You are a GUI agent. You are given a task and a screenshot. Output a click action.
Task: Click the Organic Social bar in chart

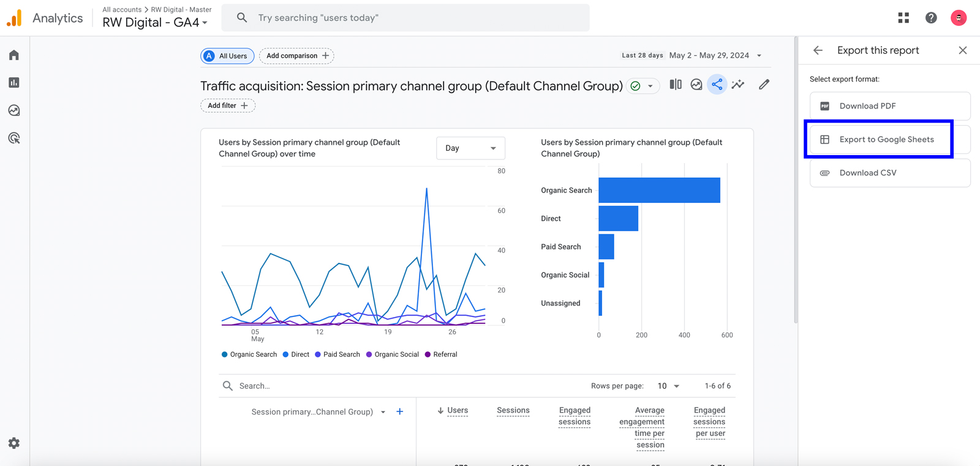(601, 275)
